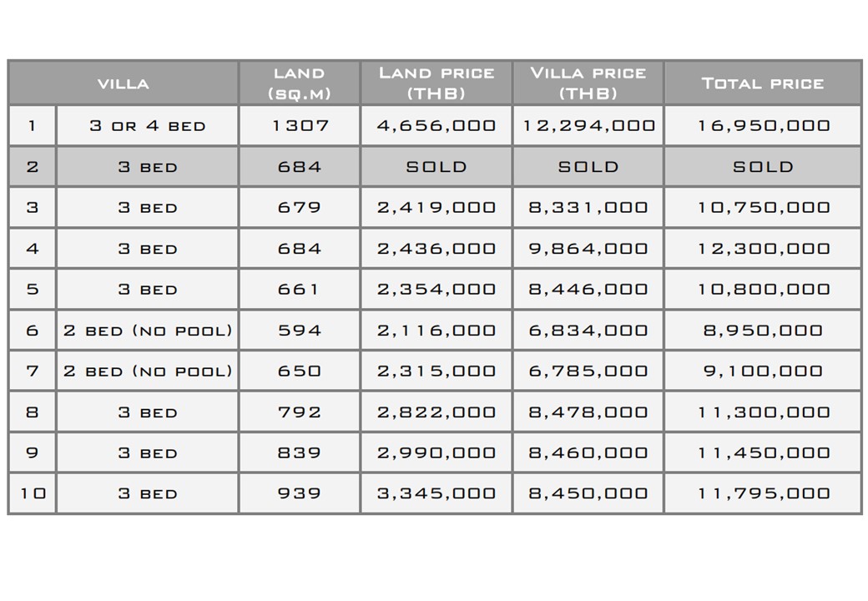Click the Land Price (THB) header
868x601 pixels.
click(x=437, y=83)
